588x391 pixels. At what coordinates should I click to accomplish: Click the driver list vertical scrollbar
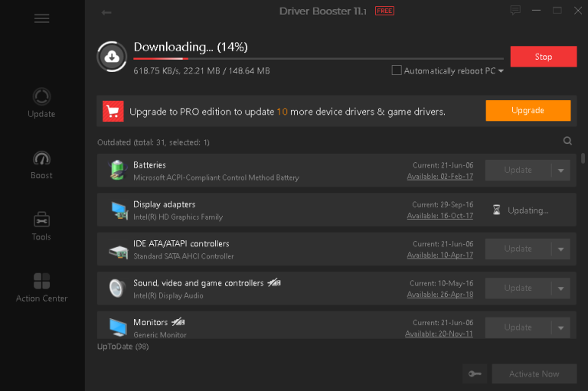pyautogui.click(x=583, y=158)
